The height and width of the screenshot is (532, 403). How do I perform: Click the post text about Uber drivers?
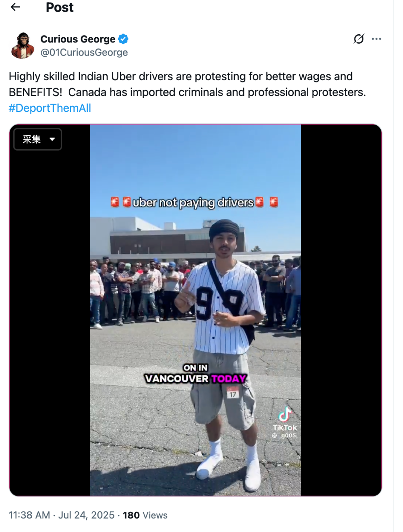[x=187, y=84]
